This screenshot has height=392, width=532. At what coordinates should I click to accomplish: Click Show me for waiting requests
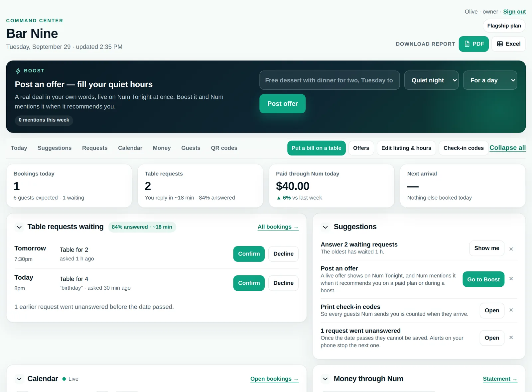[x=487, y=248]
